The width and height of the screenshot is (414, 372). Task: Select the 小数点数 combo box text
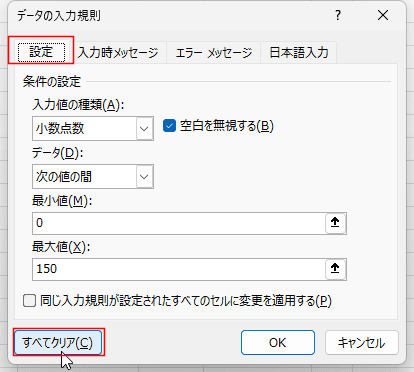(60, 128)
